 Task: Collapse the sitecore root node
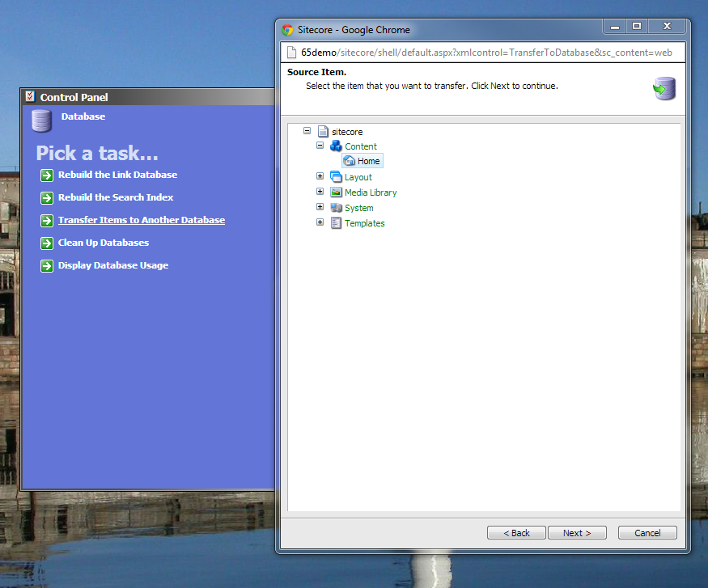tap(307, 130)
